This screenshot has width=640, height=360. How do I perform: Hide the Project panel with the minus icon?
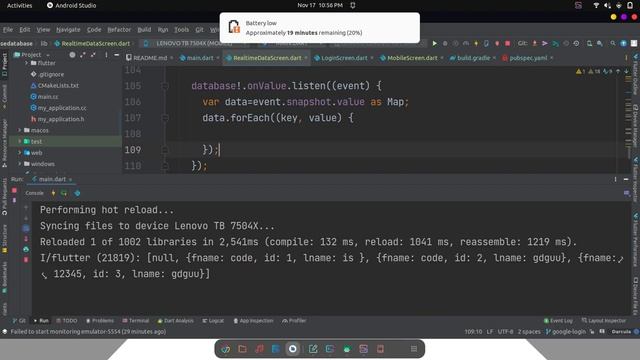[117, 55]
